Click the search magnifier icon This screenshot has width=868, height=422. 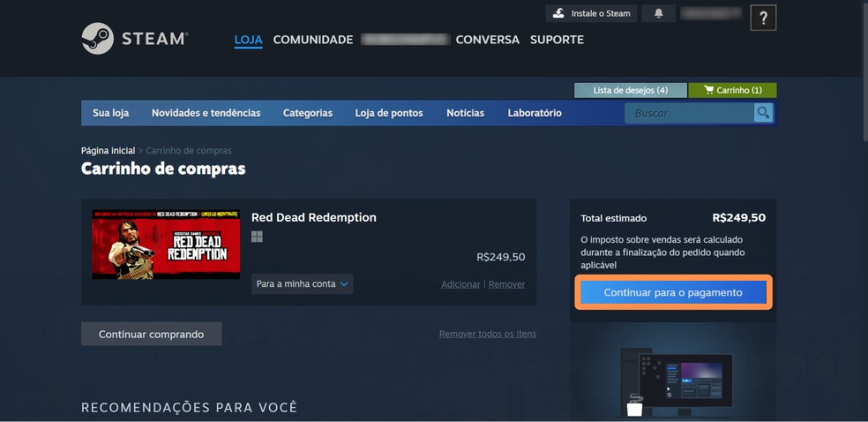[x=763, y=113]
